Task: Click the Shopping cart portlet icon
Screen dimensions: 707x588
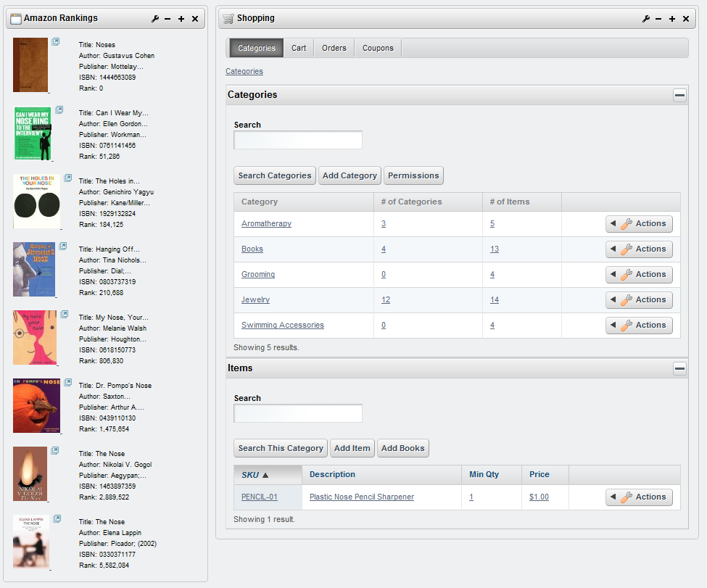Action: (x=228, y=18)
